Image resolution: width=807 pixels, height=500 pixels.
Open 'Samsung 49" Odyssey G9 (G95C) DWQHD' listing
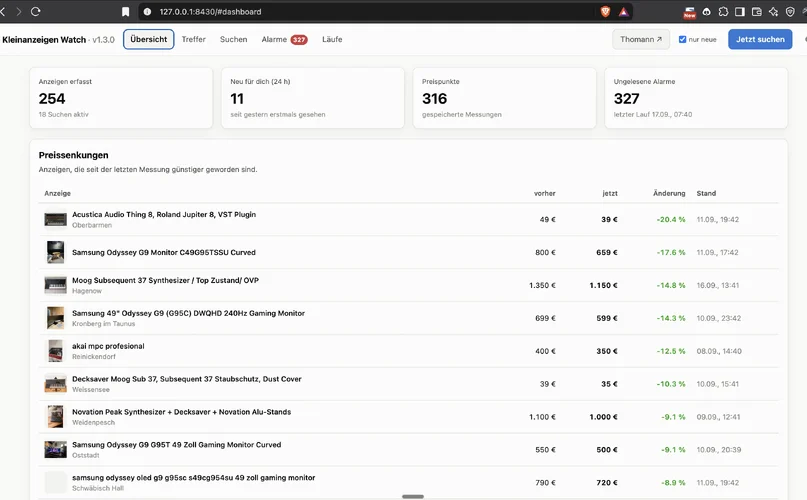(188, 313)
